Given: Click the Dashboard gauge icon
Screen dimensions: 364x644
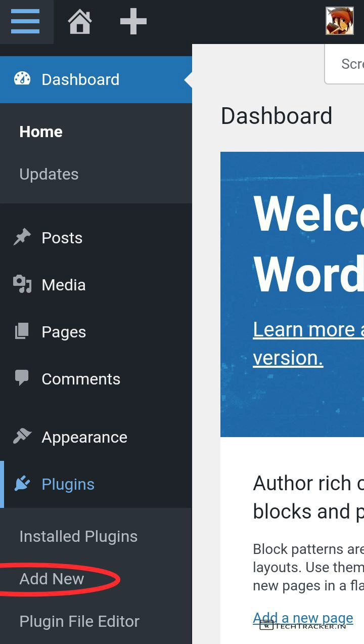Looking at the screenshot, I should click(x=22, y=79).
